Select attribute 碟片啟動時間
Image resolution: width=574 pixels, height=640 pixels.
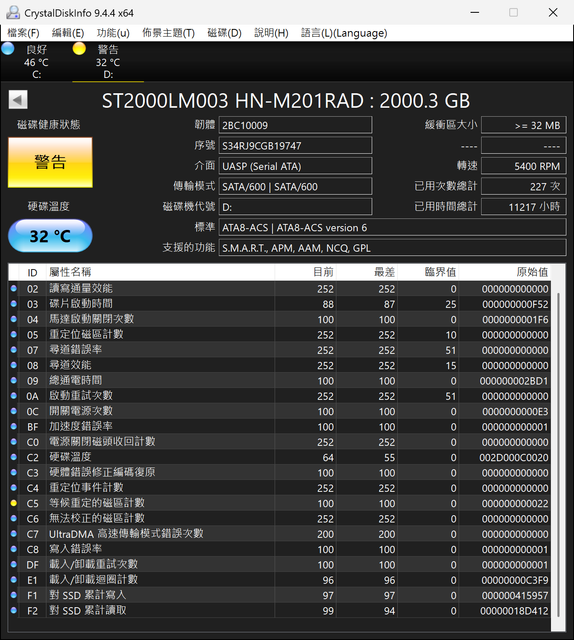tap(81, 304)
